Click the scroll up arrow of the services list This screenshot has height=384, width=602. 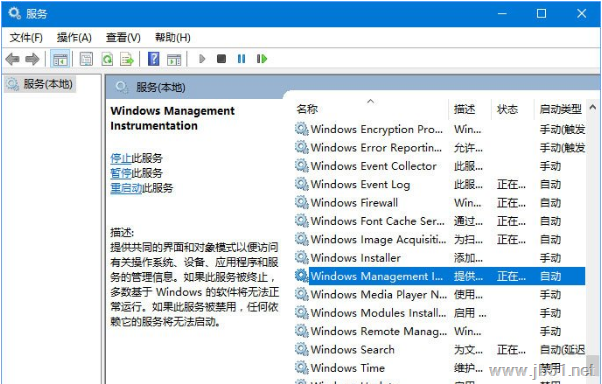pos(592,109)
